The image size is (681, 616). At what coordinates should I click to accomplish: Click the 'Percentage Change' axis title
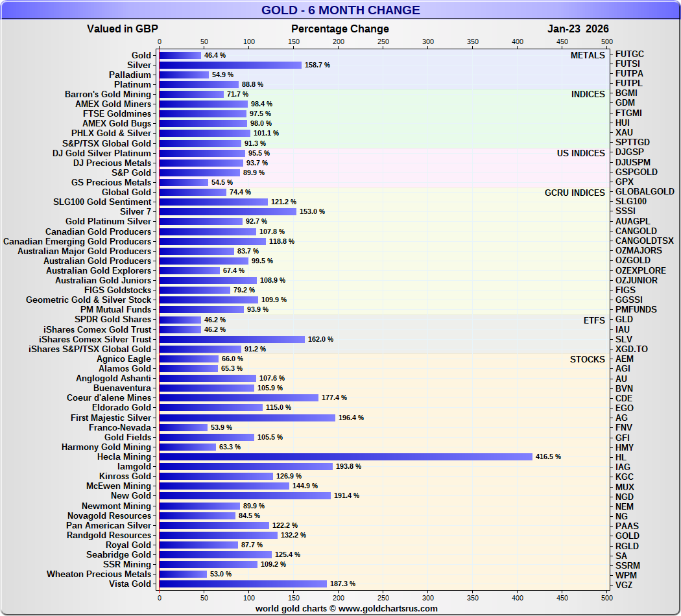pos(340,29)
